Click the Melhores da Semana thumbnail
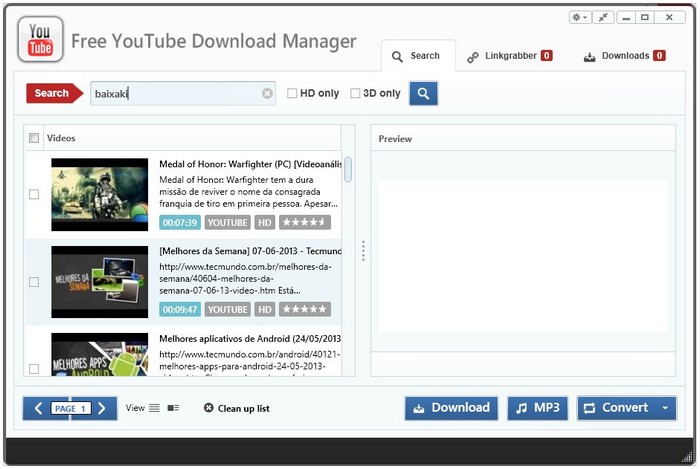The height and width of the screenshot is (469, 700). tap(100, 282)
